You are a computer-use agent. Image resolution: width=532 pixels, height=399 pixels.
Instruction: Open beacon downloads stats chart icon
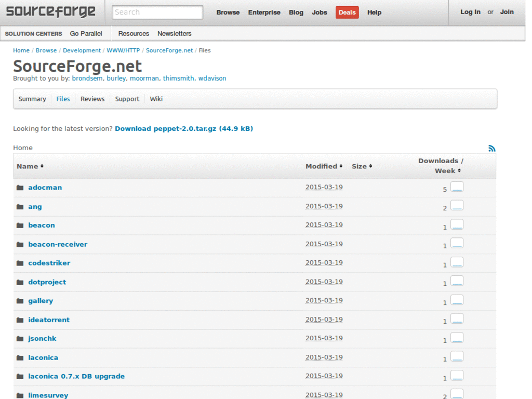pyautogui.click(x=457, y=224)
